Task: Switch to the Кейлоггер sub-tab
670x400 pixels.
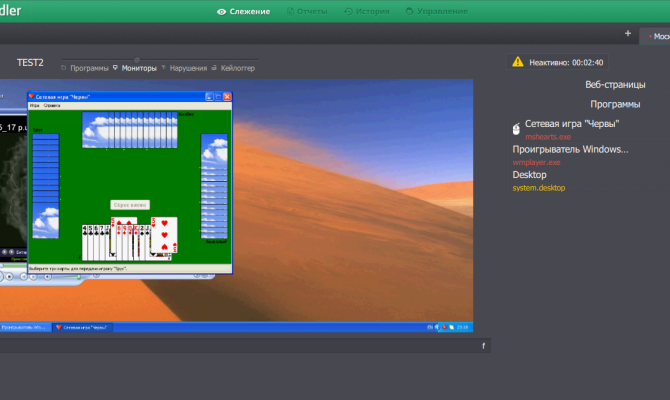Action: [238, 68]
